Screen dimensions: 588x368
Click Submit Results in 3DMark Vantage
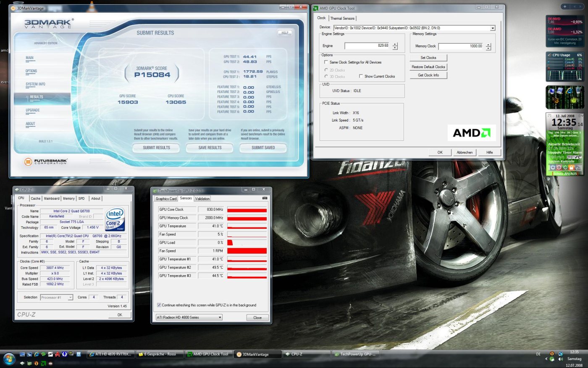[x=156, y=148]
